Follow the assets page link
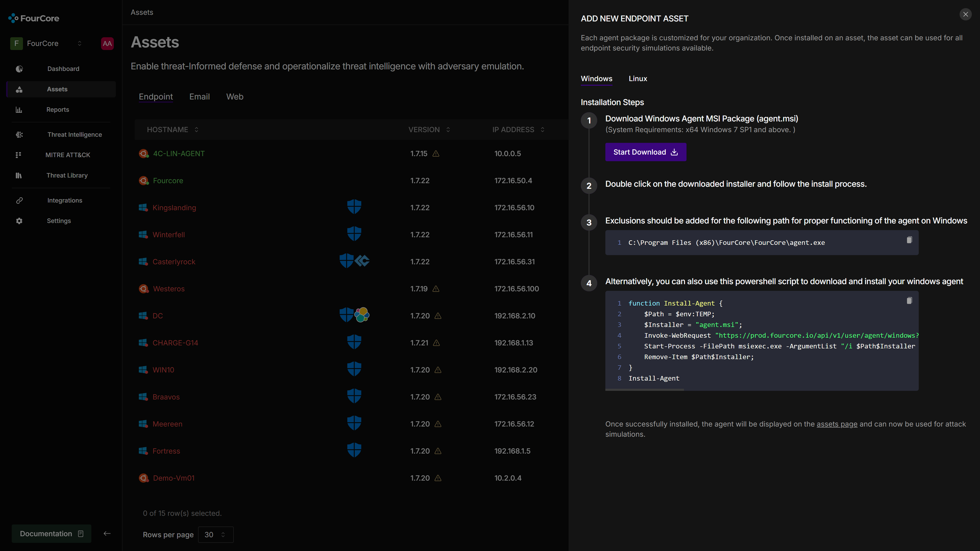Screen dimensions: 980x551 (837, 424)
